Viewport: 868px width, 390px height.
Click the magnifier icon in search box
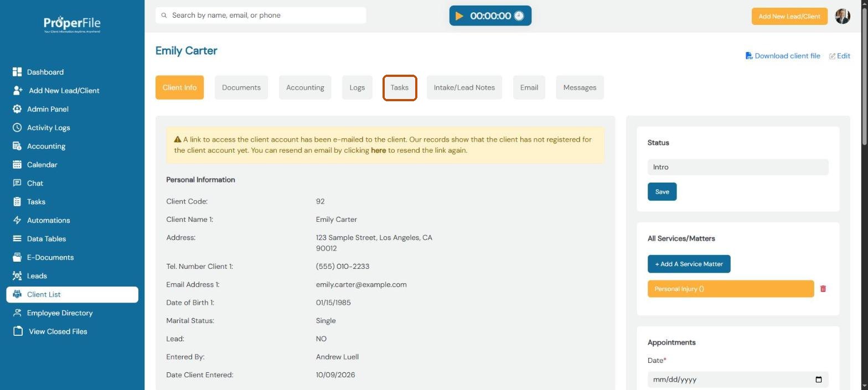(x=164, y=15)
